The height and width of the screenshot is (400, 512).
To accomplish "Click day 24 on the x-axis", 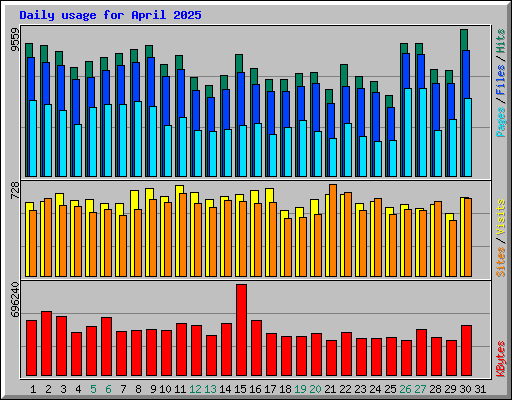I will [x=375, y=389].
